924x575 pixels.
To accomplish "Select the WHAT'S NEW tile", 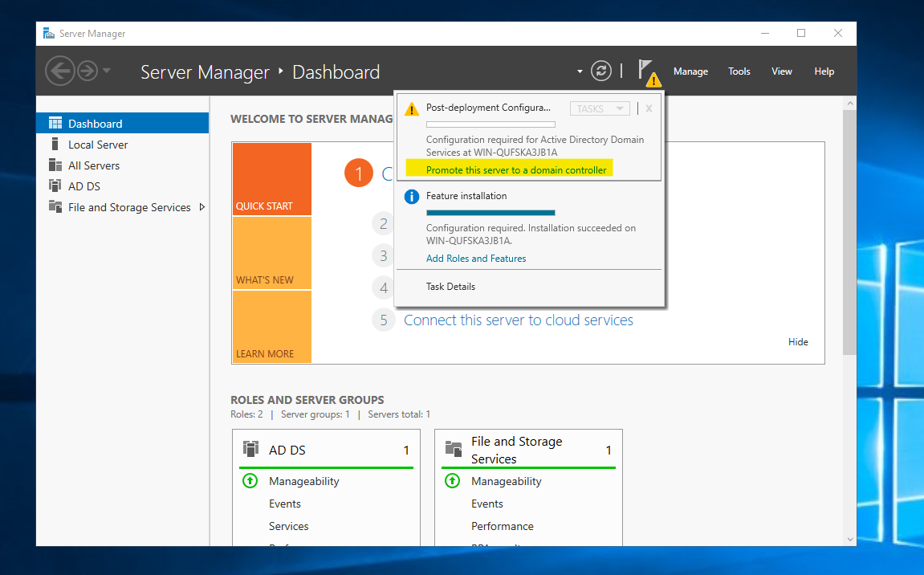I will click(x=271, y=253).
